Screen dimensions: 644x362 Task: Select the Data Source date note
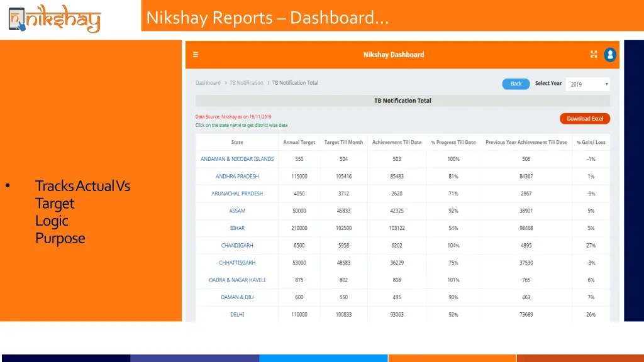click(x=233, y=116)
